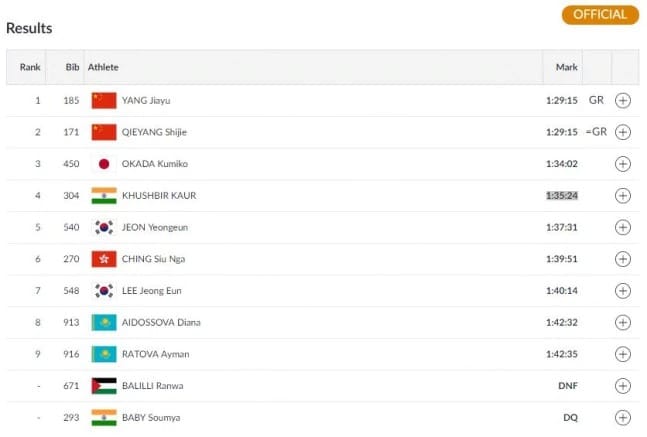Select the Athlete column header
The height and width of the screenshot is (437, 647).
(x=103, y=67)
